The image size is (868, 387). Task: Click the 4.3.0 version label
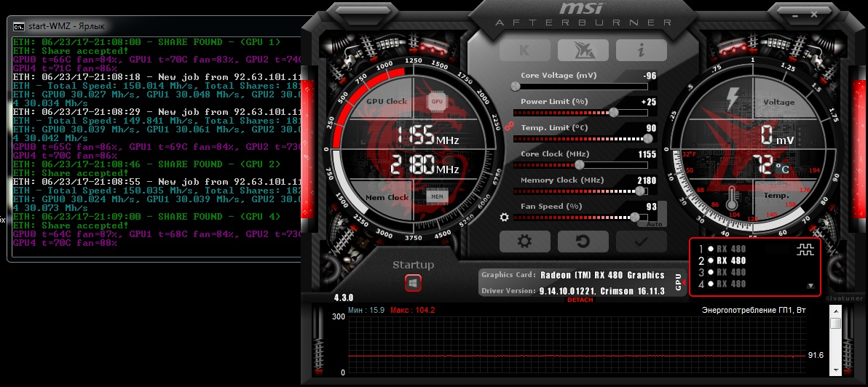tap(343, 298)
